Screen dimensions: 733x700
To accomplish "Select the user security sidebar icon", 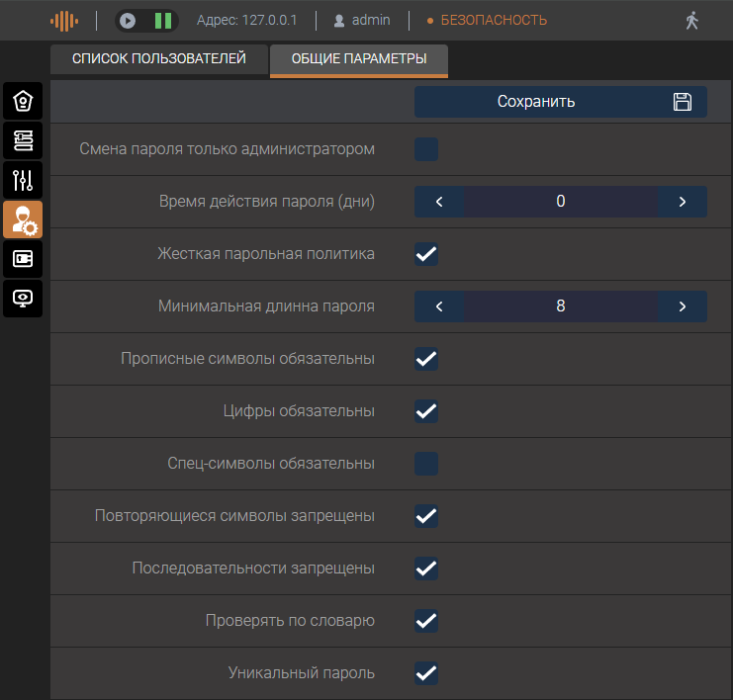I will (23, 219).
